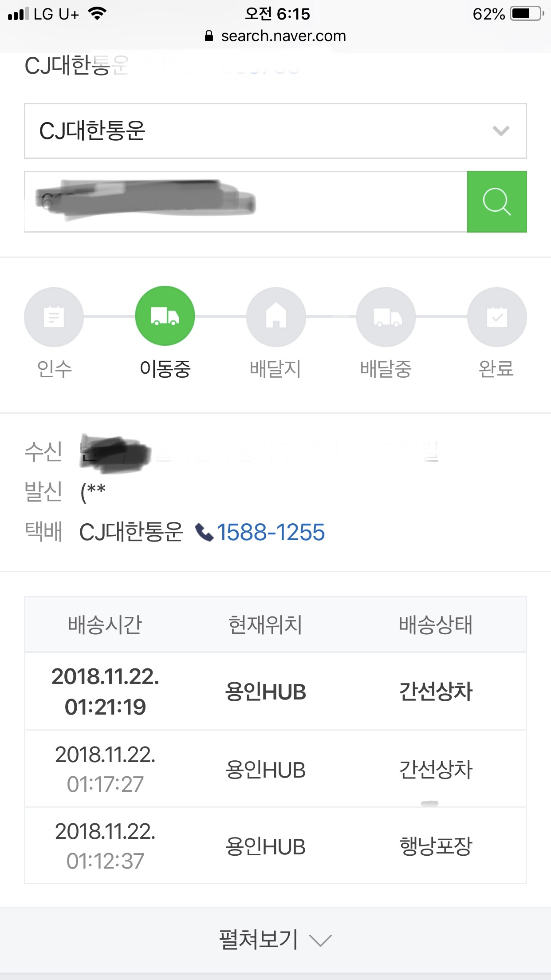Select the 배송상태 column header

(436, 624)
